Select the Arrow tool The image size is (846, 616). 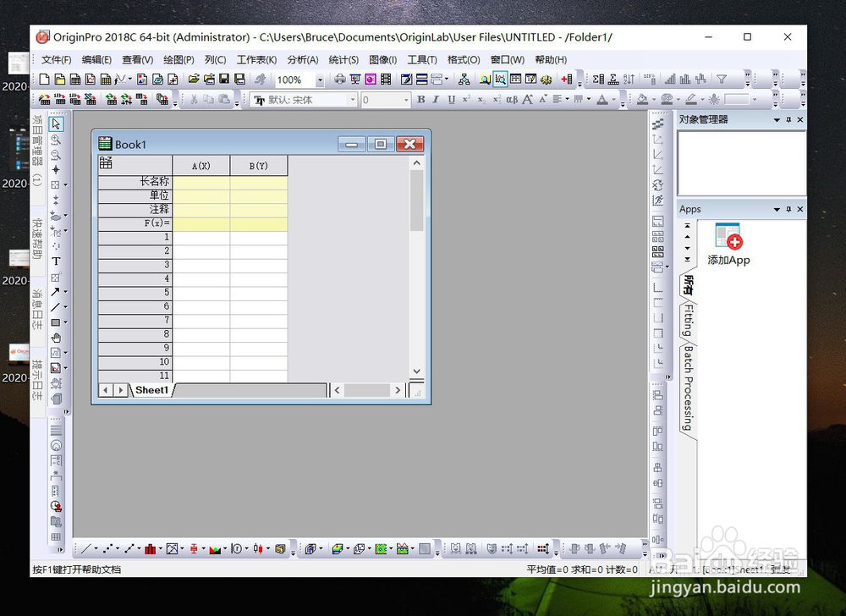coord(56,292)
